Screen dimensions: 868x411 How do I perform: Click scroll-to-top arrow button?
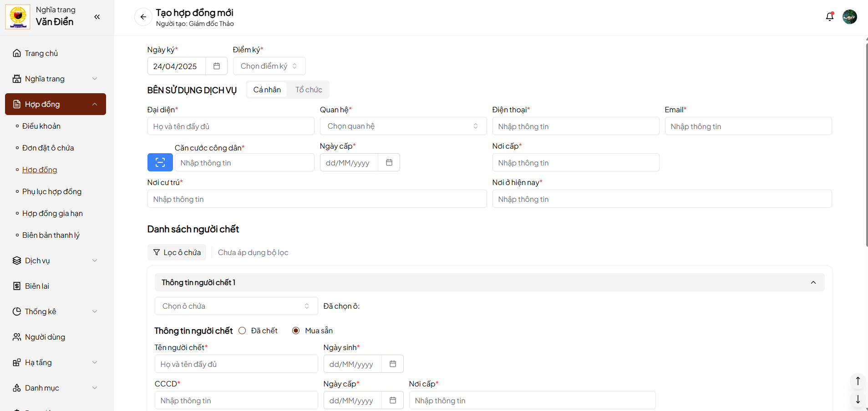858,381
